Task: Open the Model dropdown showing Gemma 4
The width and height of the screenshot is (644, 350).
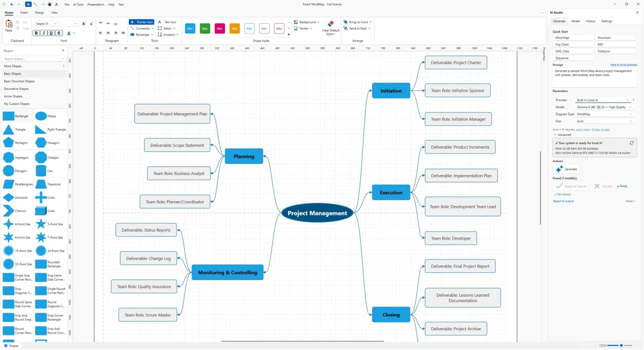Action: 604,107
